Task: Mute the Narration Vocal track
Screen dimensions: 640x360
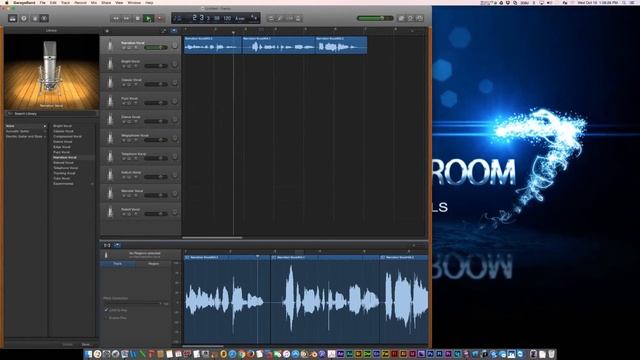Action: [124, 48]
